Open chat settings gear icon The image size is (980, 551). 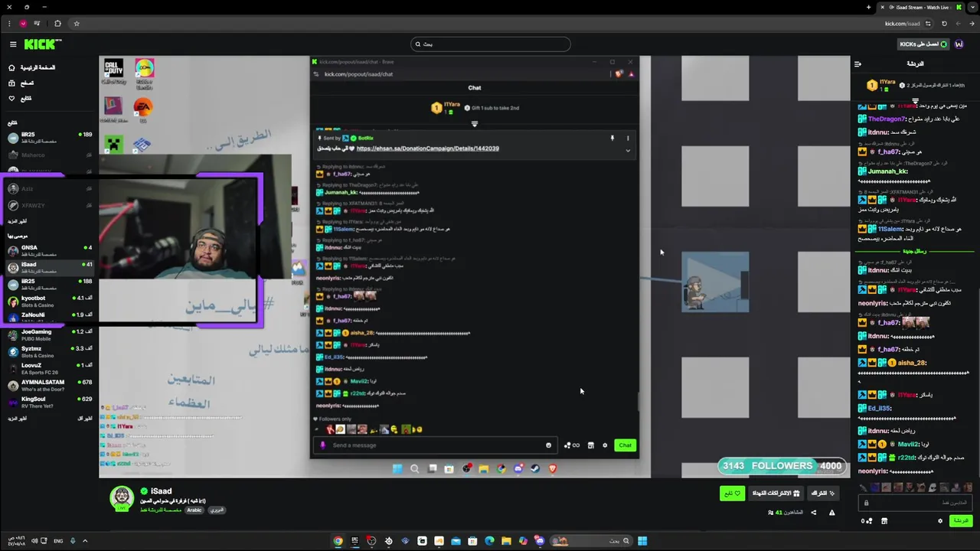(x=940, y=521)
